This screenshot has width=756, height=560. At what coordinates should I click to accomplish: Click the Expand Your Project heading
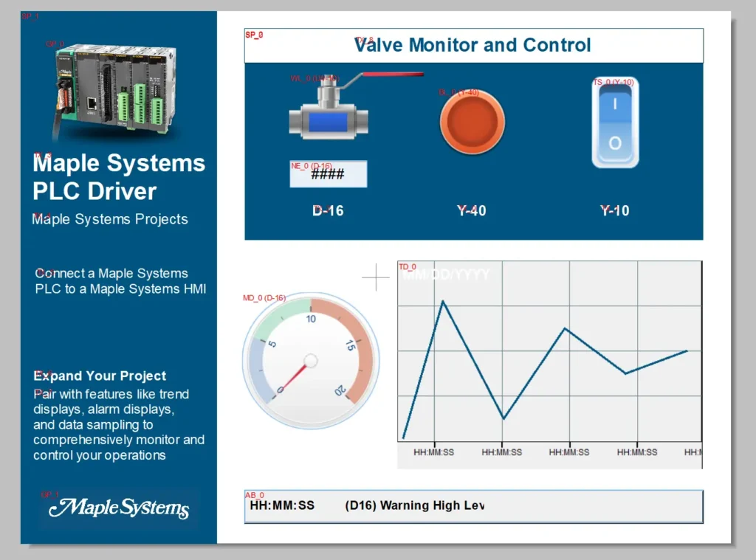[x=100, y=376]
